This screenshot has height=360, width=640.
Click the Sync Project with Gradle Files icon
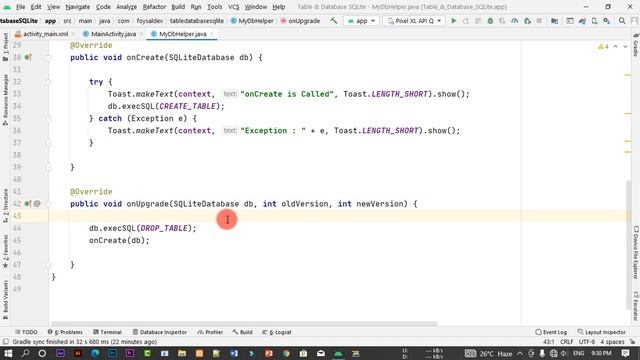pos(582,21)
